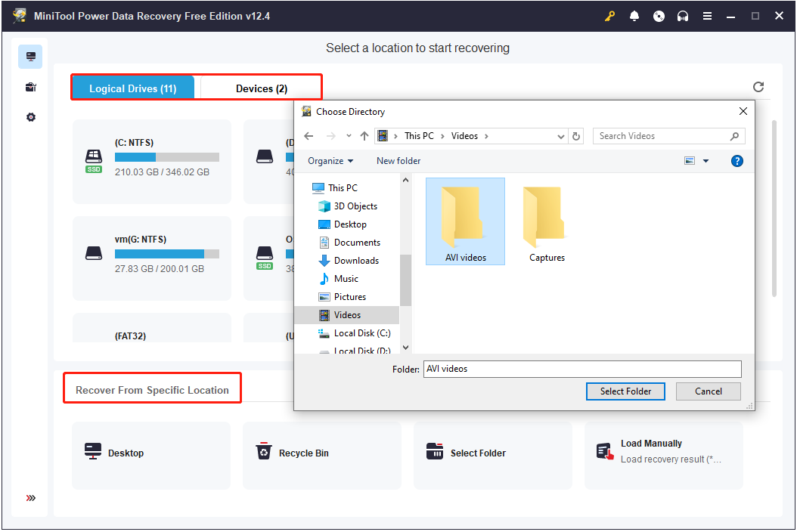Expand address bar history dropdown

pos(560,136)
